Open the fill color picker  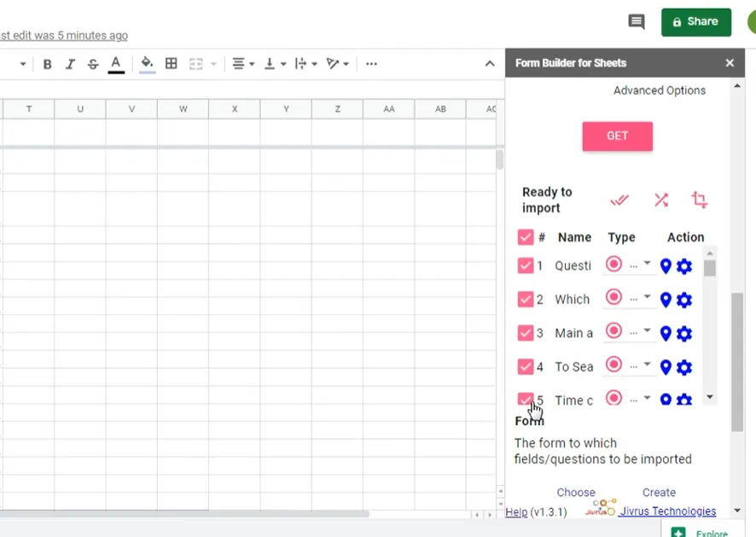(147, 64)
